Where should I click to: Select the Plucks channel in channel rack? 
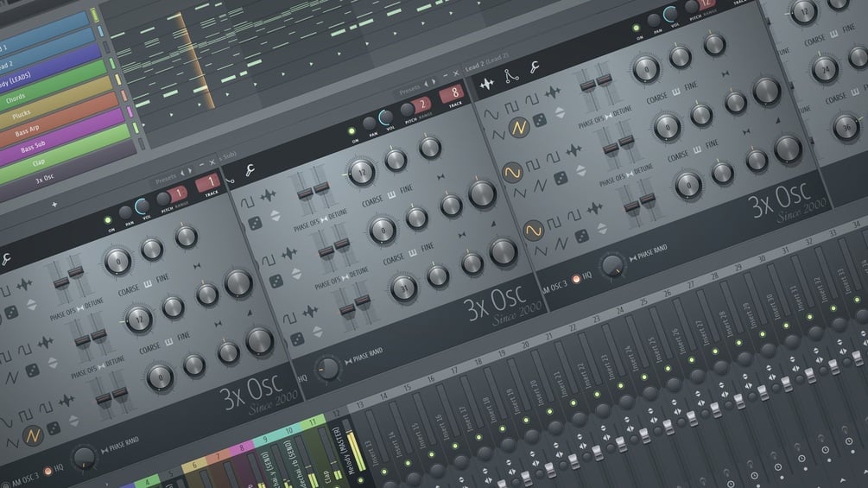(x=56, y=100)
